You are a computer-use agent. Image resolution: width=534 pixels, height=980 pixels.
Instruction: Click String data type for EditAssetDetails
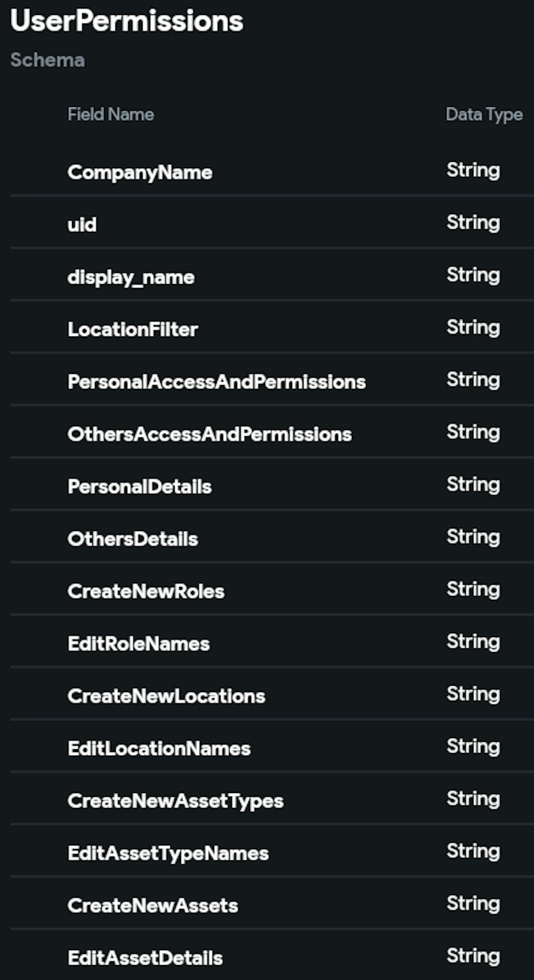(473, 955)
